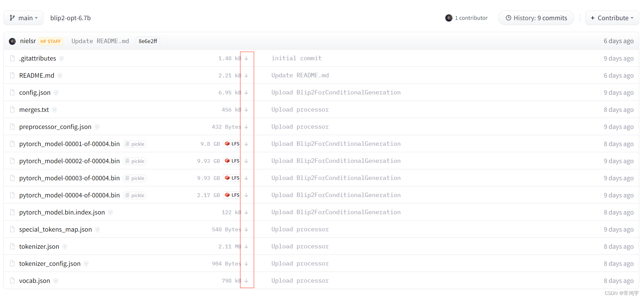This screenshot has height=299, width=644.
Task: Click the '9.8 GB' size of model-00001
Action: click(x=210, y=144)
